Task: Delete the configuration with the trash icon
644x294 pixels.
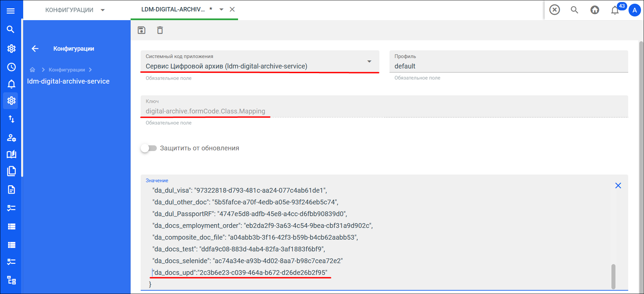Action: [160, 30]
